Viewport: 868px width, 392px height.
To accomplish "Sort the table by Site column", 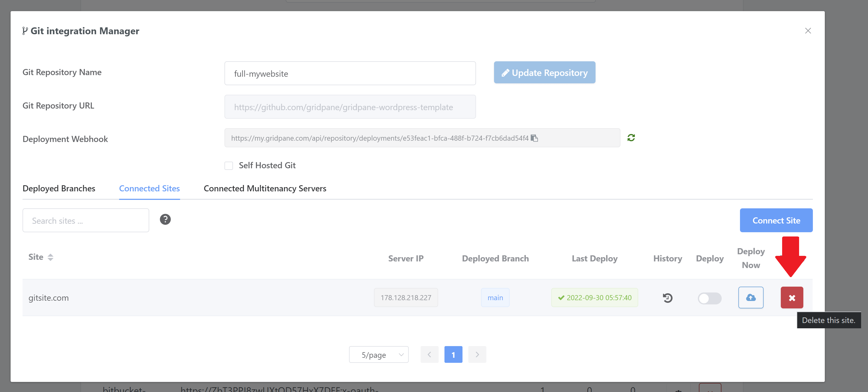I will pyautogui.click(x=50, y=257).
